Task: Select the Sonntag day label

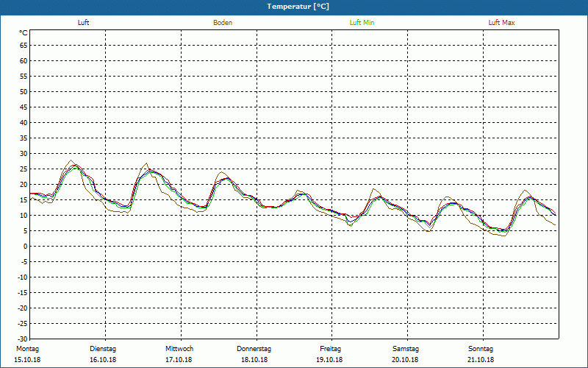Action: tap(481, 349)
